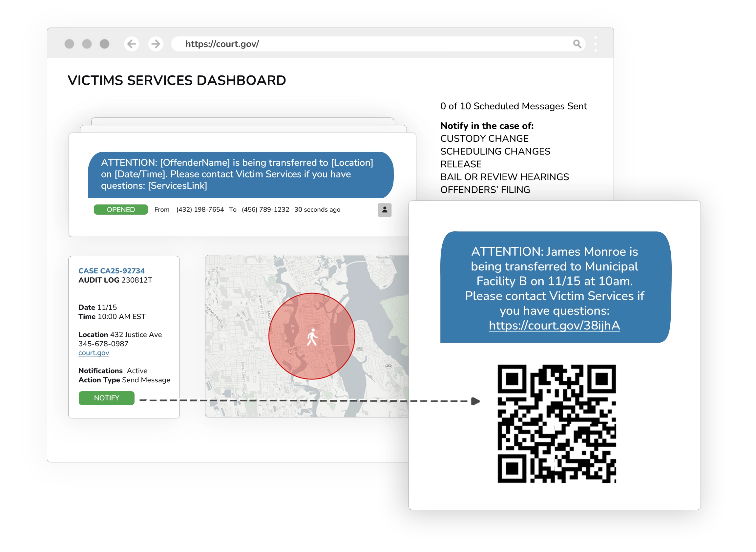Click AUDIT LOG 230812T text
This screenshot has width=756, height=552.
(115, 280)
